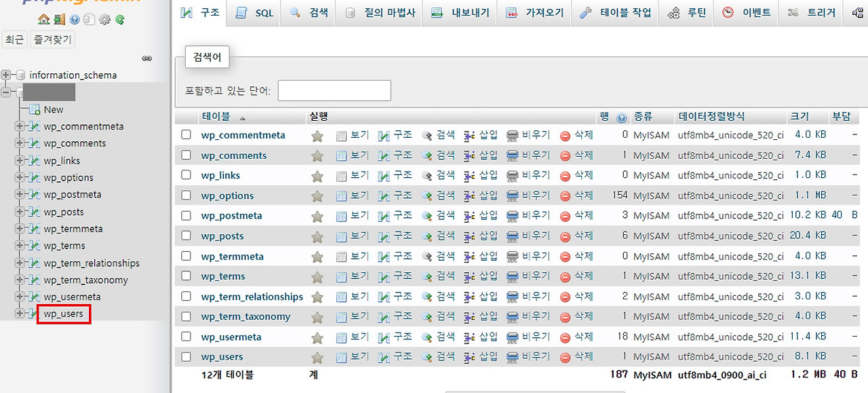Select wp_users using its checkbox
The height and width of the screenshot is (393, 868).
pos(186,356)
